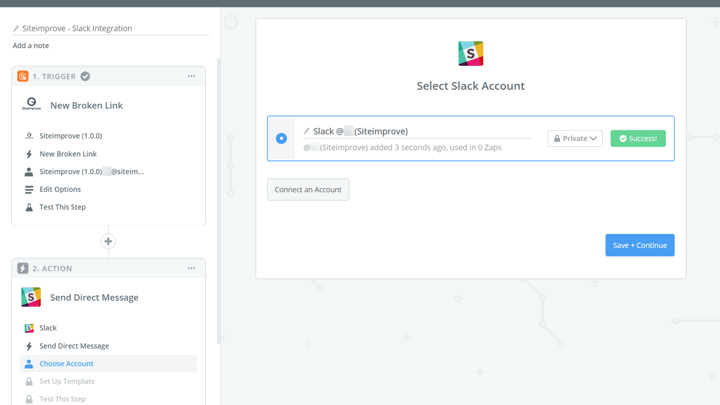720x405 pixels.
Task: Click the Save + Continue button
Action: (x=639, y=245)
